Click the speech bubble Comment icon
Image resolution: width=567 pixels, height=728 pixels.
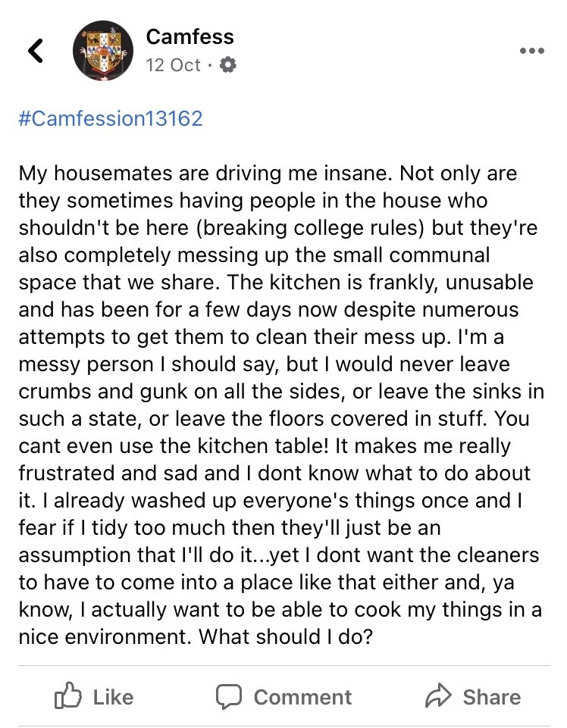coord(229,696)
